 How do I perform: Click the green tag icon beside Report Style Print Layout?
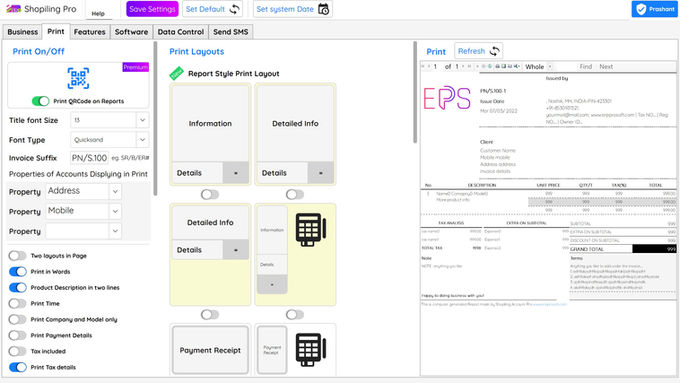pos(176,73)
